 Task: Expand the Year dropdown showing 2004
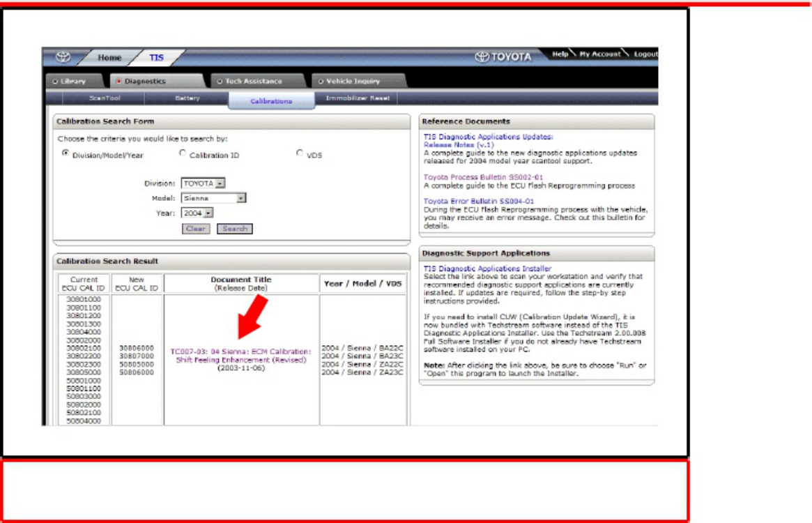[197, 213]
